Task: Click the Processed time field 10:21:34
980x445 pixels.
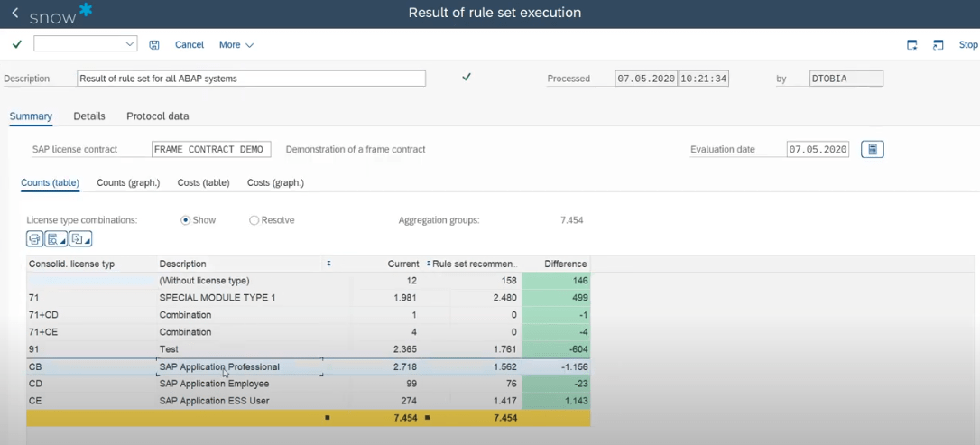Action: click(703, 79)
